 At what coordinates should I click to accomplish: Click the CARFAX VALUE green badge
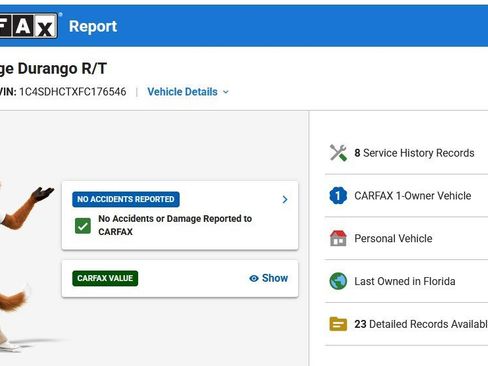coord(105,278)
